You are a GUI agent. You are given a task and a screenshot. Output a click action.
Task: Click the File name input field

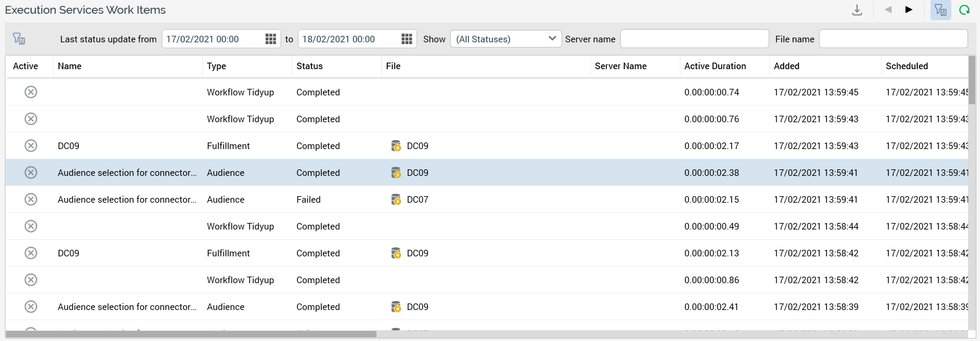pos(893,39)
